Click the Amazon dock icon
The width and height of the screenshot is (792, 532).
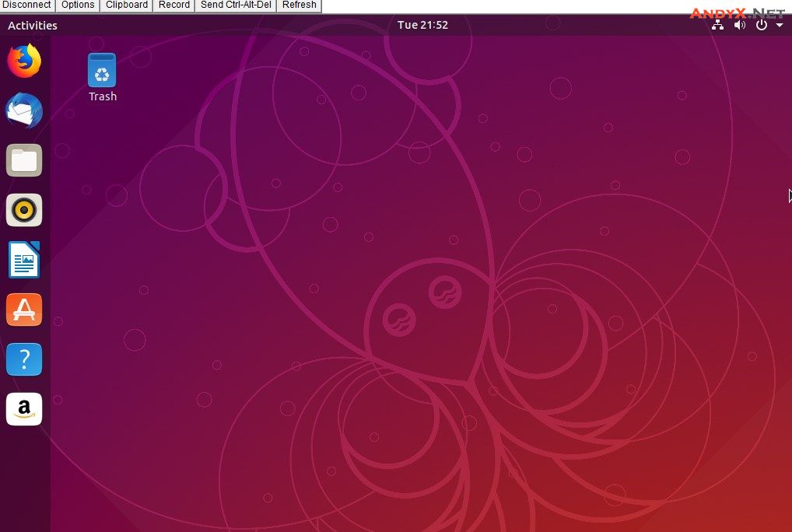(24, 409)
